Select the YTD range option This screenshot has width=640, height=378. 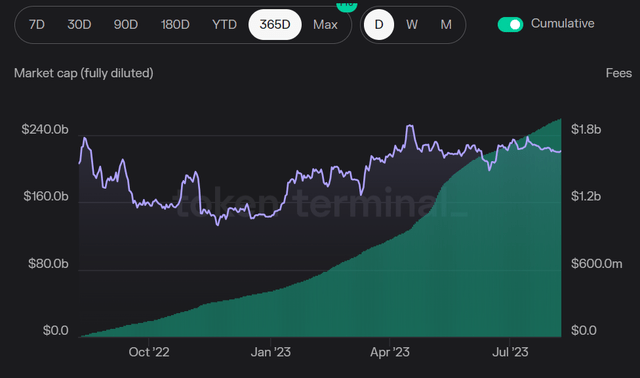[224, 24]
